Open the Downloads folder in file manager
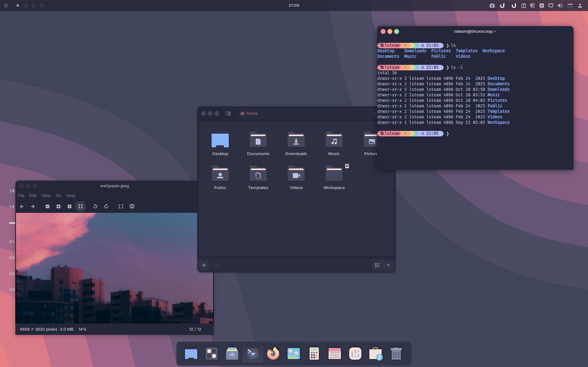The width and height of the screenshot is (588, 367). pos(296,144)
